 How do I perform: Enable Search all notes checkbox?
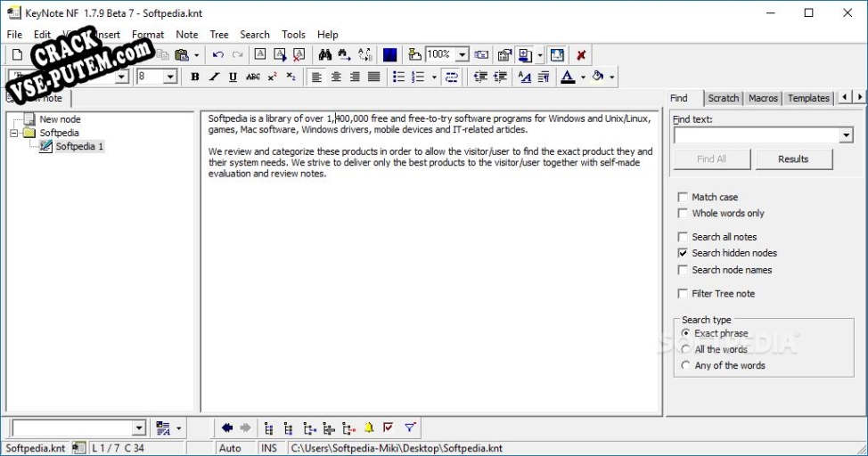(683, 237)
